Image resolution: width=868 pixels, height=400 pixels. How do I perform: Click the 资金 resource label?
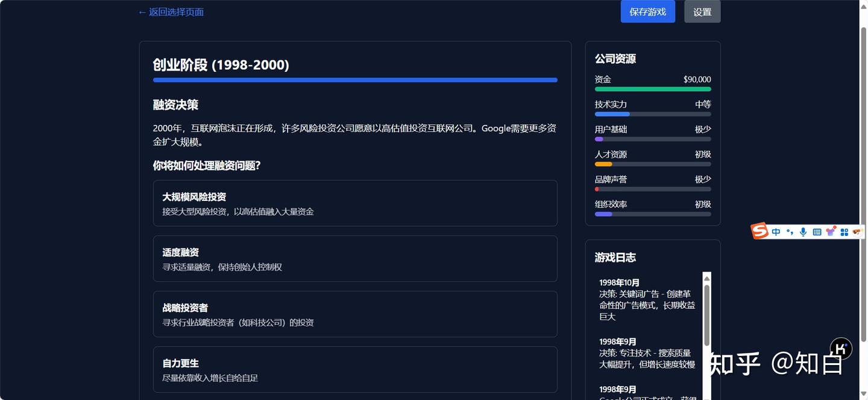[x=603, y=80]
